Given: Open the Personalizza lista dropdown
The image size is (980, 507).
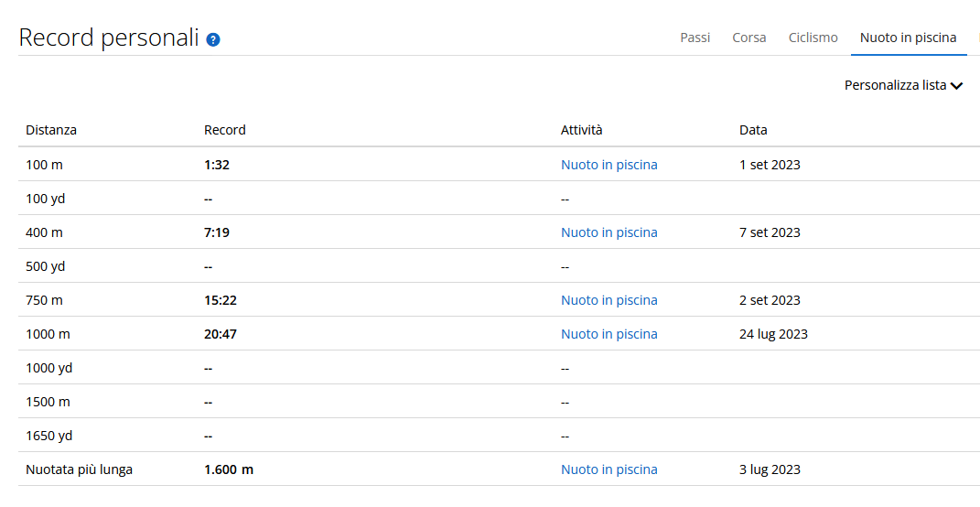Looking at the screenshot, I should pos(895,85).
